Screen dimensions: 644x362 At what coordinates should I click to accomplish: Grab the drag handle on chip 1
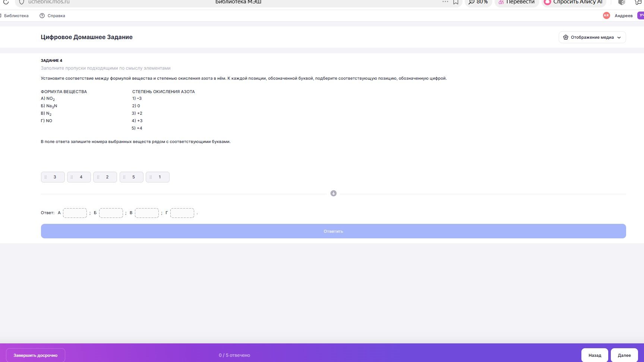pos(151,177)
